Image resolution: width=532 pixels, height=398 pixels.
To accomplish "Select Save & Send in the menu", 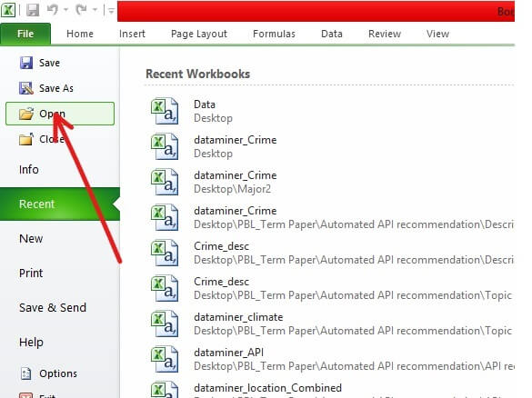I will point(53,308).
